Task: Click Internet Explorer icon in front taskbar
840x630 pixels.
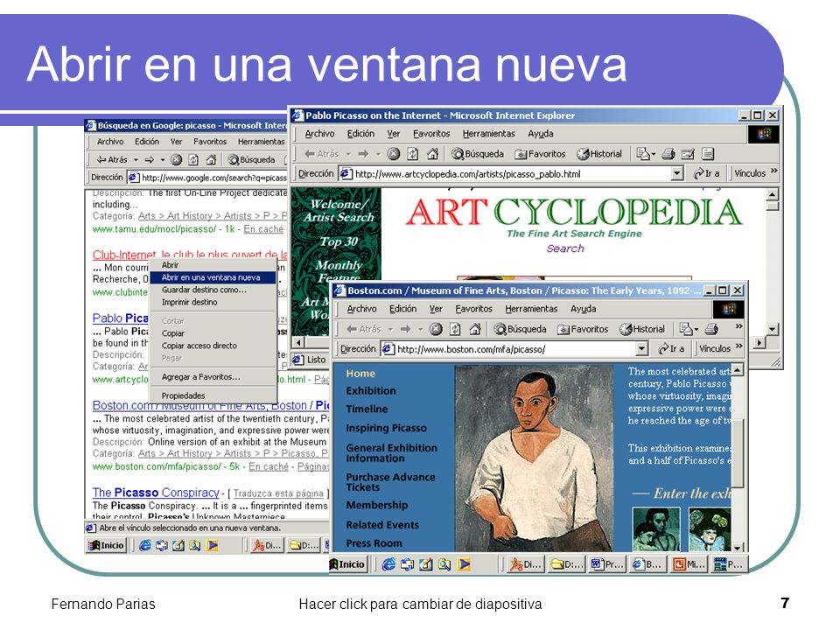Action: tap(388, 564)
